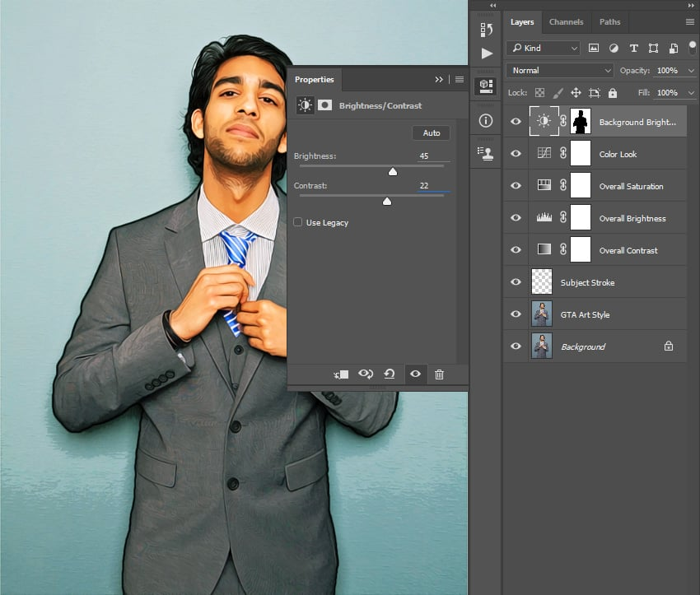Open the Properties panel menu

click(x=460, y=79)
